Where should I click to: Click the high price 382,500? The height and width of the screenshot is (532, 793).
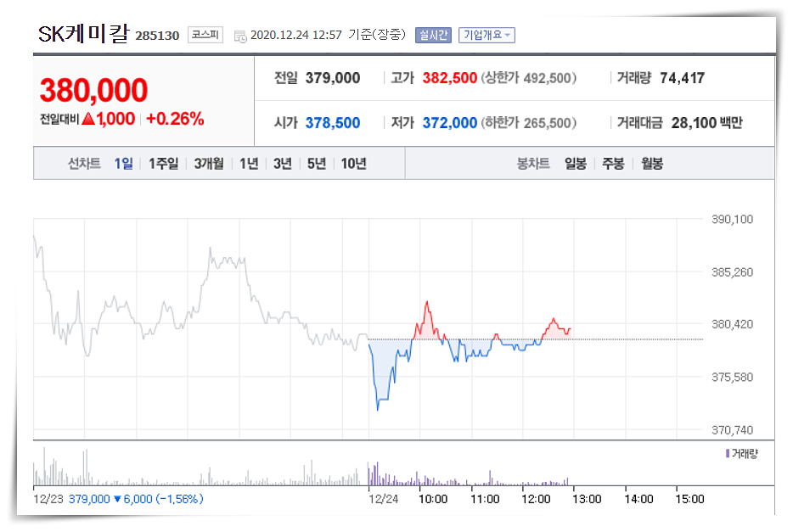click(x=450, y=78)
